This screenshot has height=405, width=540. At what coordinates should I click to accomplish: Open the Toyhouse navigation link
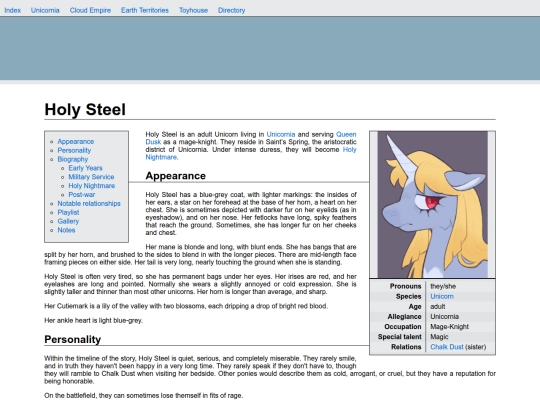[x=193, y=10]
